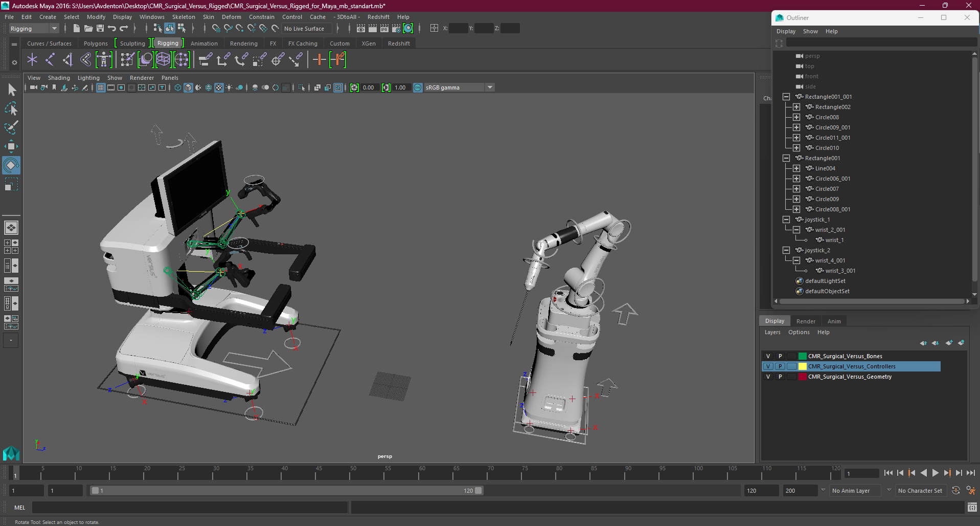
Task: Click the Options menu in layer editor
Action: [799, 332]
